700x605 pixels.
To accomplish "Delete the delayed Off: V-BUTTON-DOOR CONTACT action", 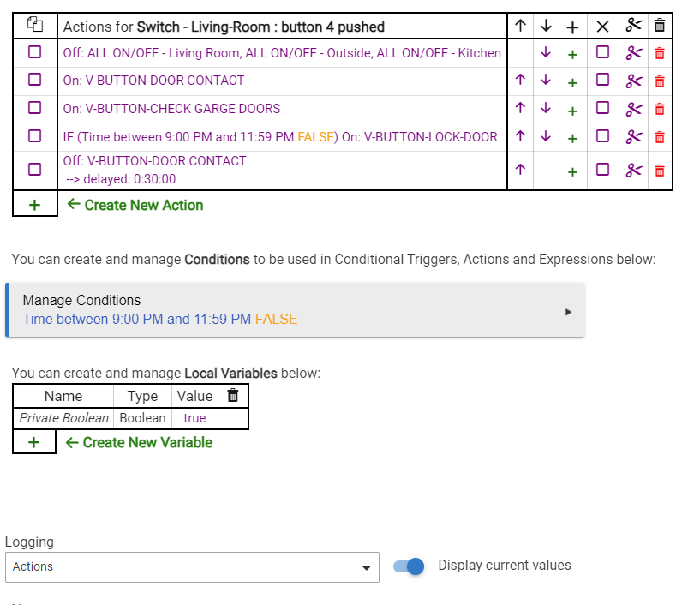I will click(659, 171).
